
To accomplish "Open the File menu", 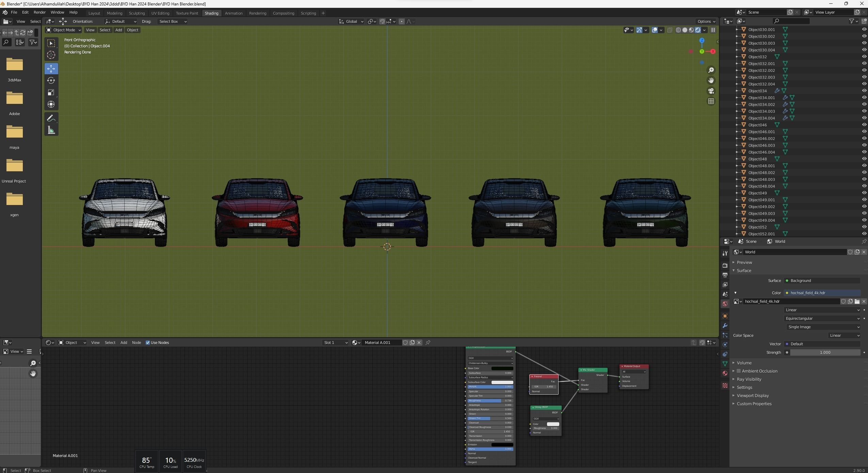I will (14, 12).
